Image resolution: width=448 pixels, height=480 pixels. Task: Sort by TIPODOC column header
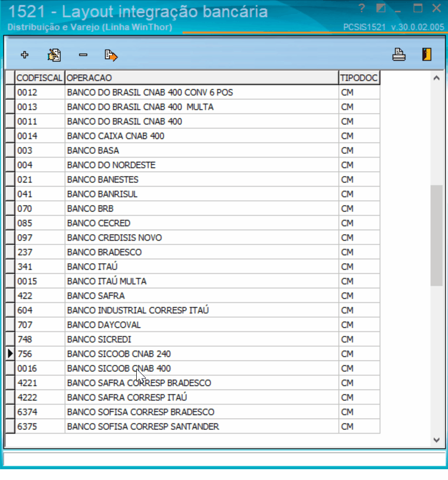tap(359, 77)
